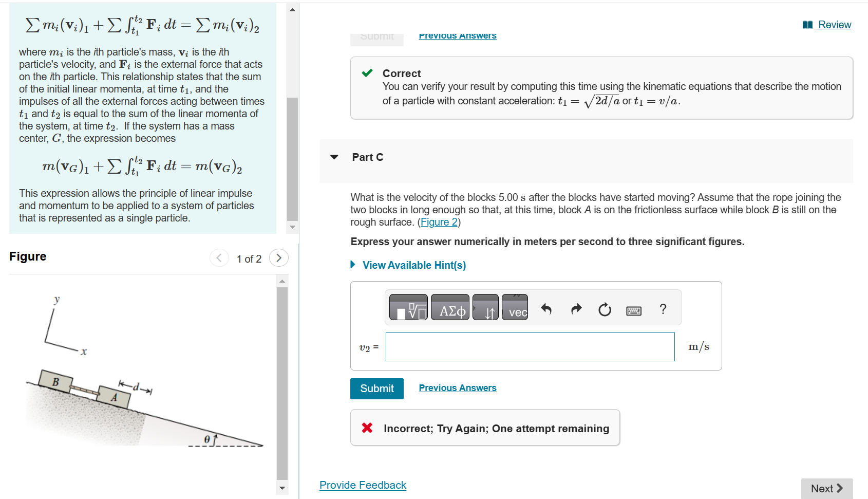Show the next figure page
Screen dimensions: 868x499
pyautogui.click(x=278, y=257)
